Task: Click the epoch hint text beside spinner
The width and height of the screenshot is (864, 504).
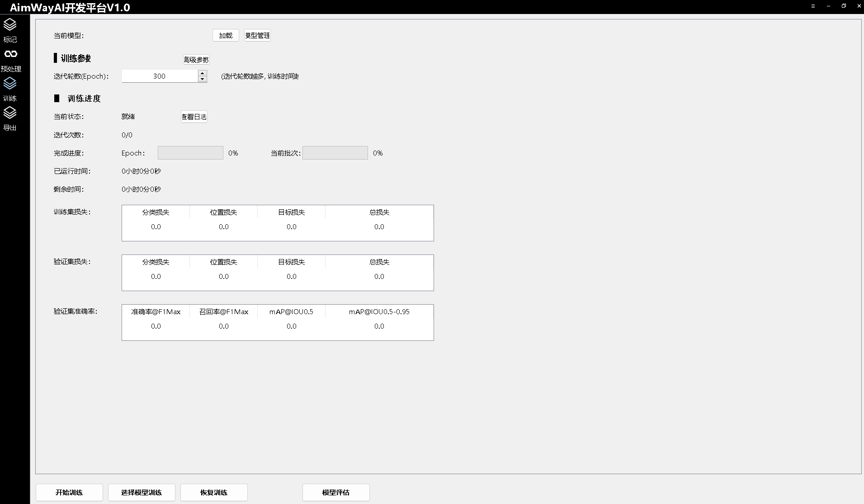Action: pos(260,76)
